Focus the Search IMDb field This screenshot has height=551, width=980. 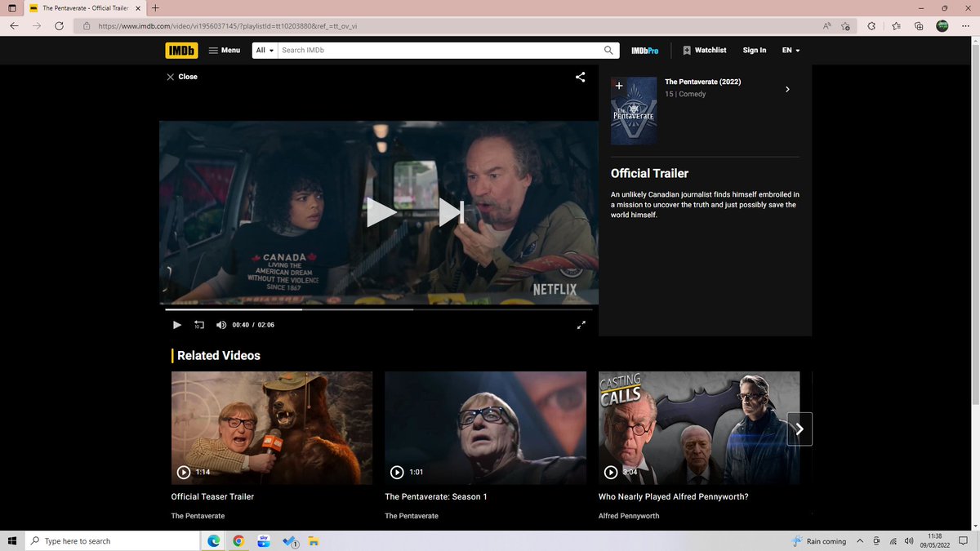pos(440,51)
